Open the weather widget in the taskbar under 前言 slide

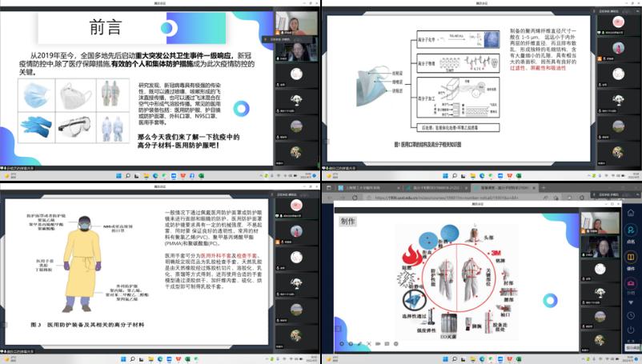point(11,176)
